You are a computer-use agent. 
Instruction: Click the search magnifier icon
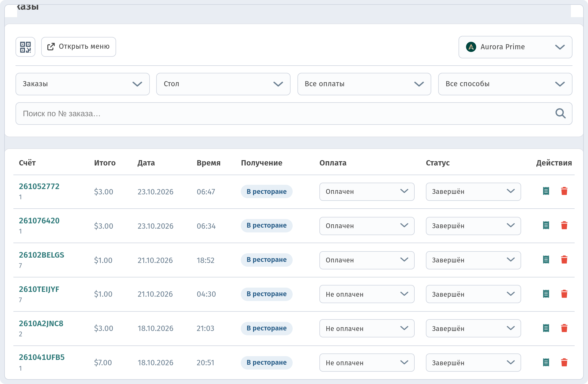(560, 114)
